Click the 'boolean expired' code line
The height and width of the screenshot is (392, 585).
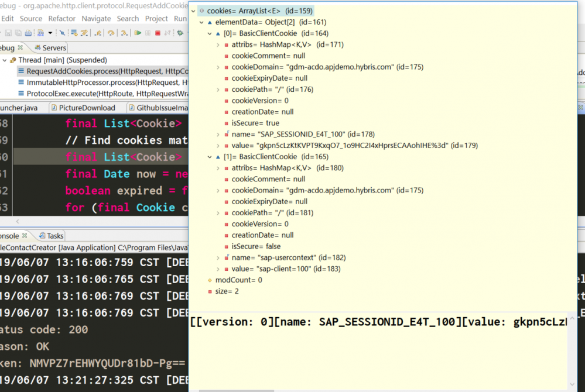pyautogui.click(x=126, y=191)
